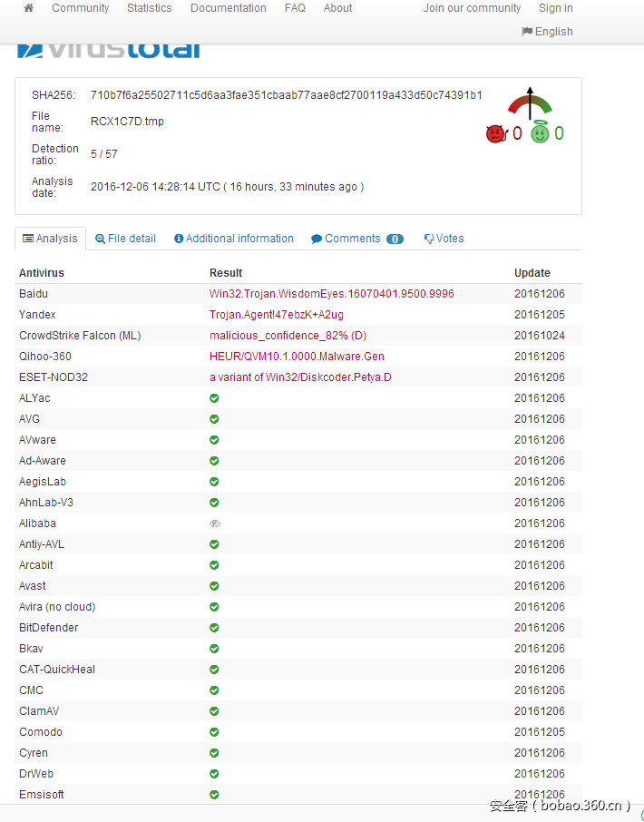The width and height of the screenshot is (644, 822).
Task: Click the green check for Bkav
Action: click(214, 649)
